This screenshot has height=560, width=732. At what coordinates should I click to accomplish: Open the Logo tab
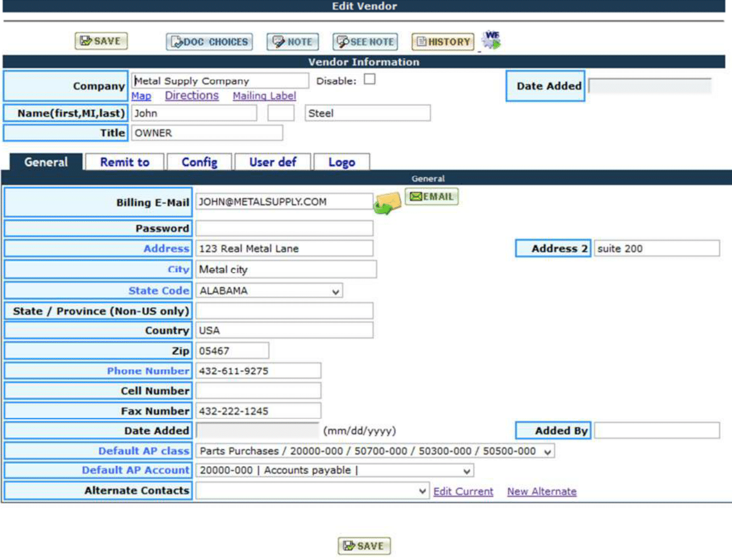(x=342, y=163)
